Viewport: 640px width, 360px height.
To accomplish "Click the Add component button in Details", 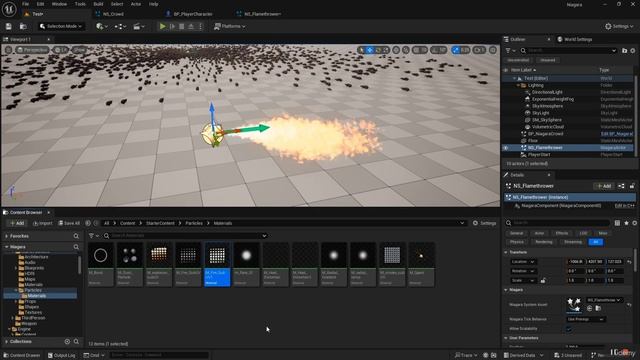I will point(604,186).
